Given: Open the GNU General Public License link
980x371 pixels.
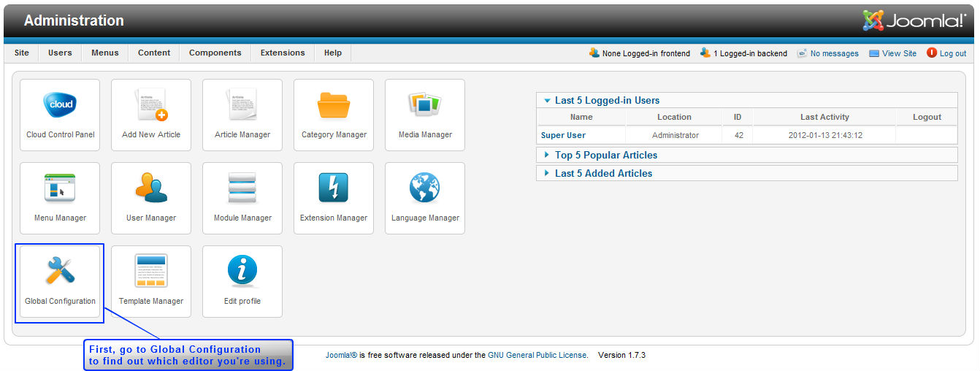Looking at the screenshot, I should click(537, 355).
